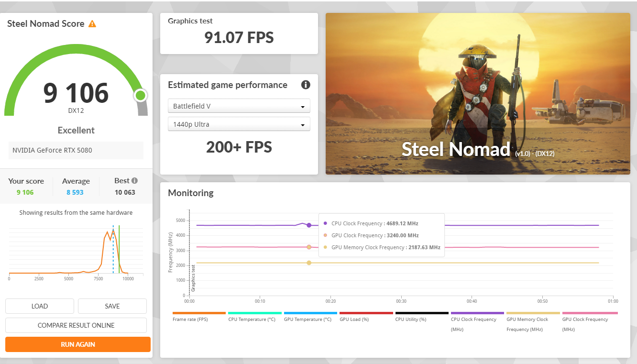Click the info icon next to Best

coord(134,181)
